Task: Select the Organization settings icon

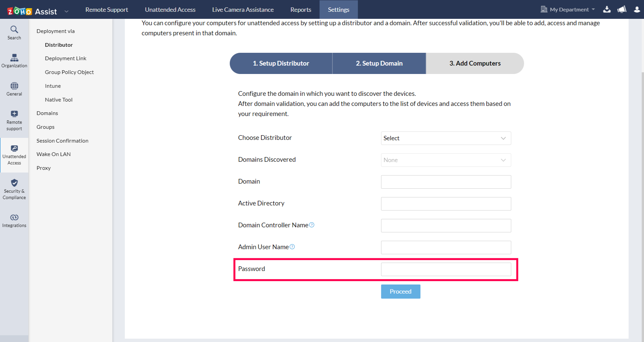Action: click(x=14, y=61)
